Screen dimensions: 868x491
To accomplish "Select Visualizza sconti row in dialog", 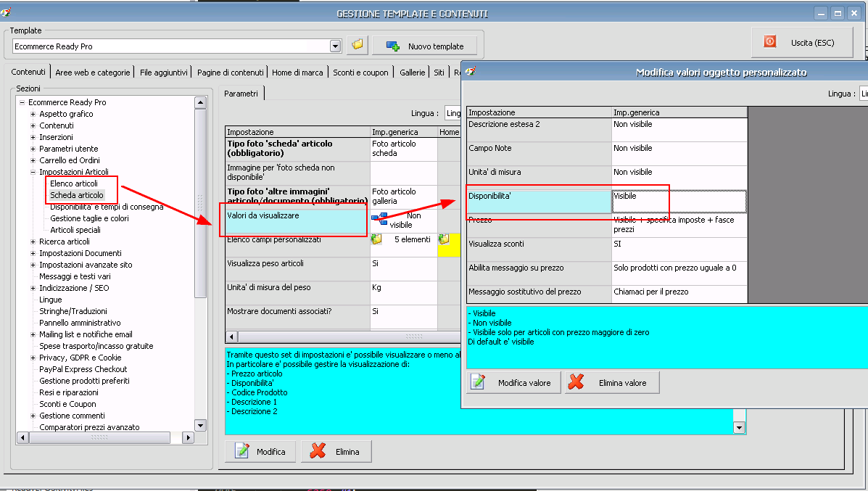I will [x=540, y=249].
